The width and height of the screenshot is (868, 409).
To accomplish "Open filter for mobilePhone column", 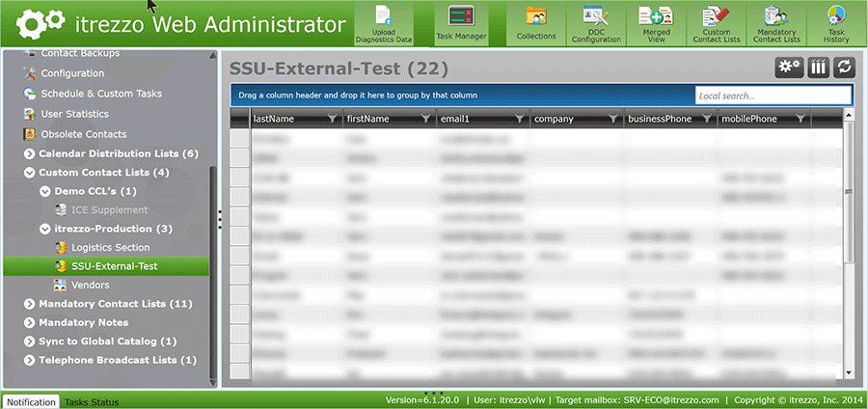I will tap(800, 119).
